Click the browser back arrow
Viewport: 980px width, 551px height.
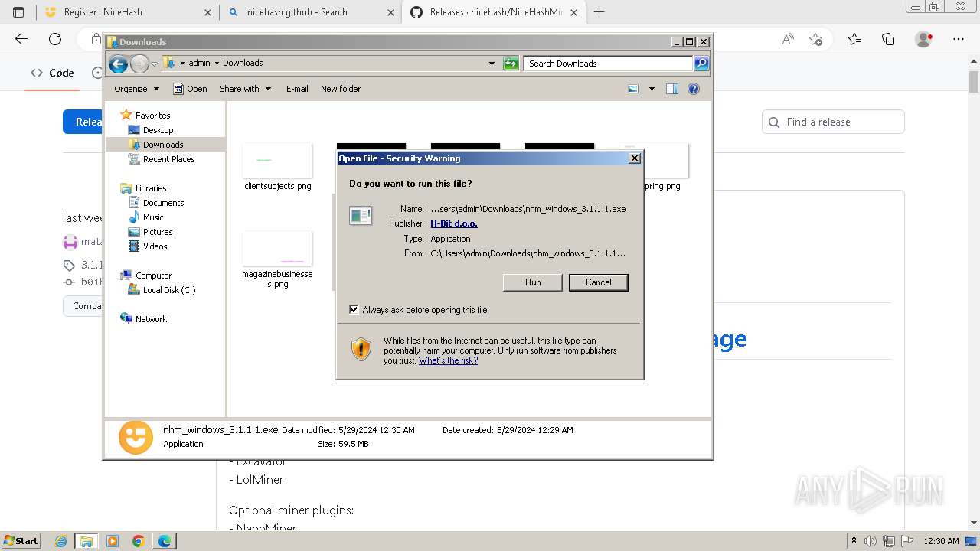click(x=21, y=39)
